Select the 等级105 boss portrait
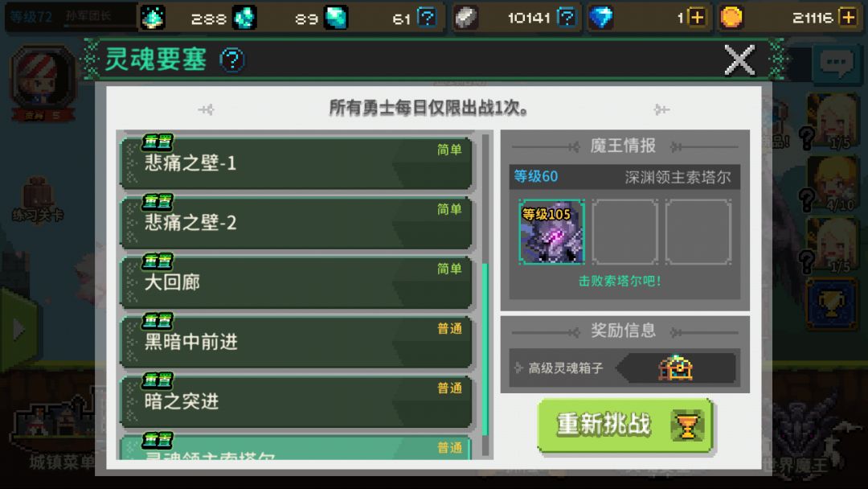The width and height of the screenshot is (868, 489). coord(551,232)
